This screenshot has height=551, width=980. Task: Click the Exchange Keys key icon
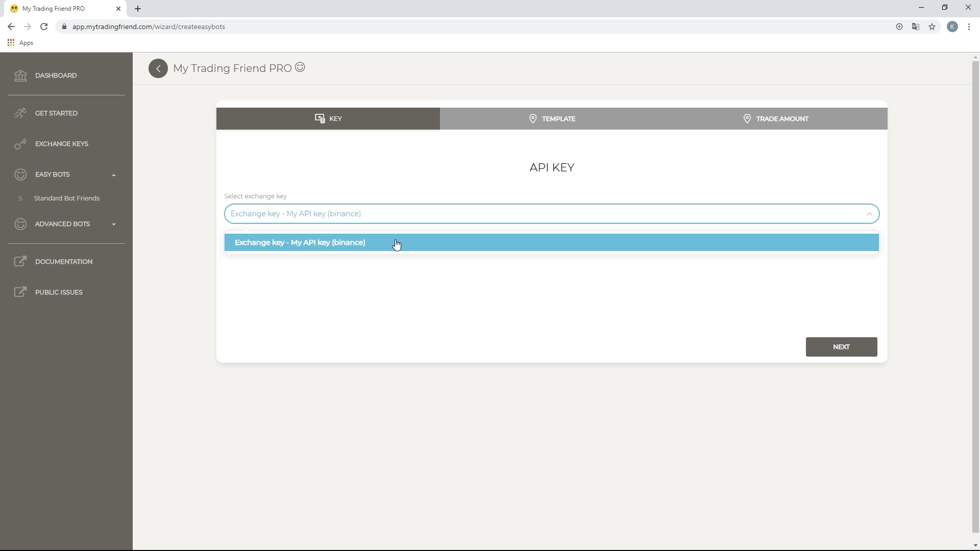(x=20, y=144)
